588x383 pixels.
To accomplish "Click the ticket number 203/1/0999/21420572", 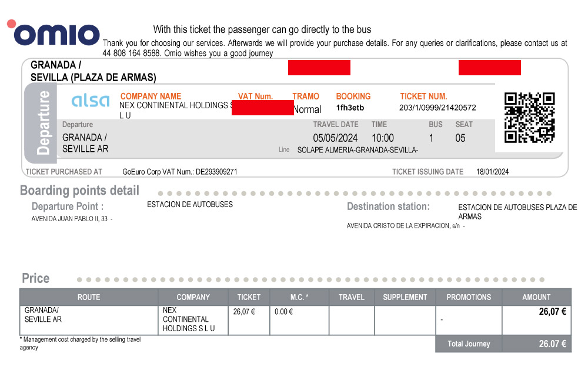I will [x=437, y=108].
